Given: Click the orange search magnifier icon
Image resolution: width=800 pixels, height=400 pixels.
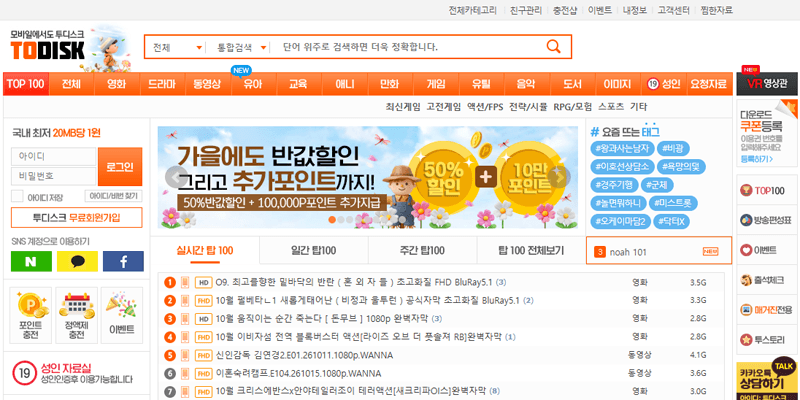Looking at the screenshot, I should [x=553, y=46].
